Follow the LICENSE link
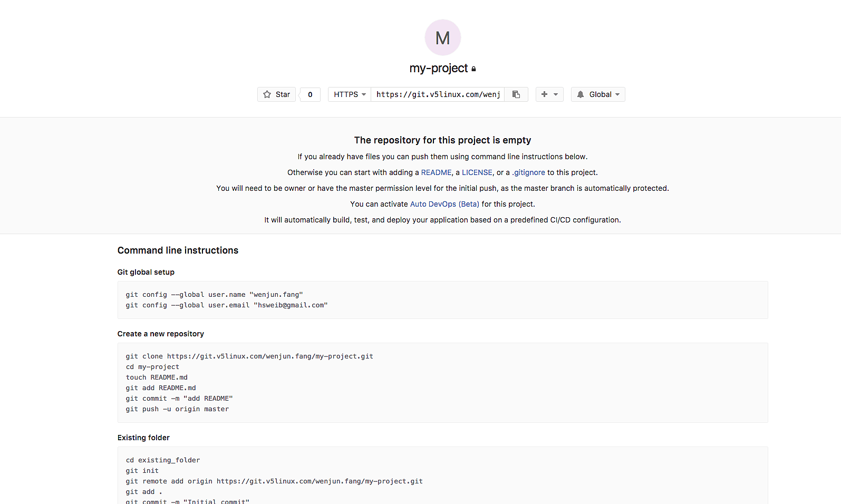 [x=477, y=172]
